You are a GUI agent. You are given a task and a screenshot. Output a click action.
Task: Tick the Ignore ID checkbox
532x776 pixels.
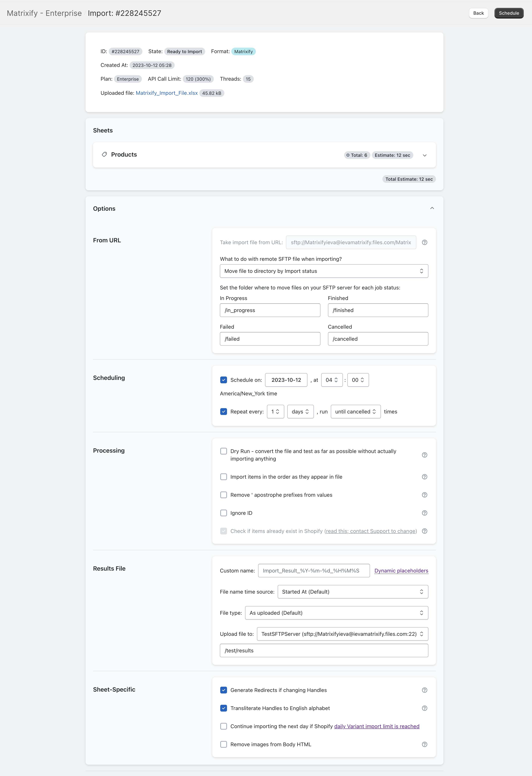tap(224, 513)
